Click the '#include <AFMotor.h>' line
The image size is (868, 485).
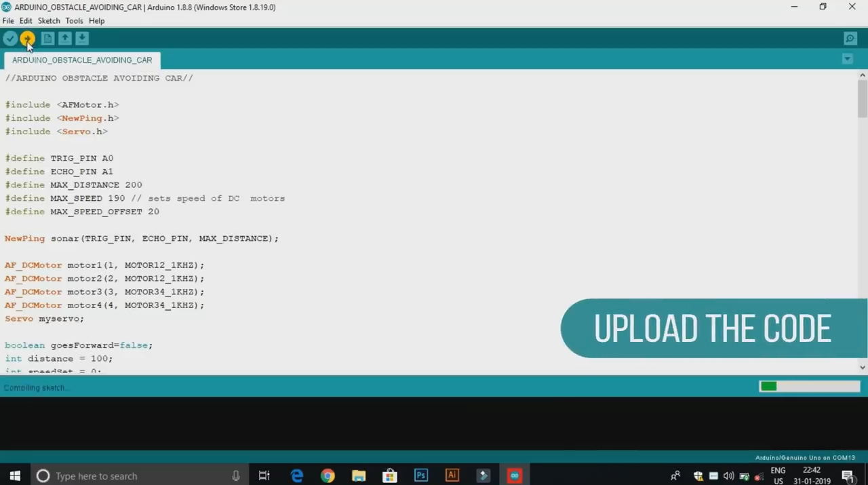[62, 104]
